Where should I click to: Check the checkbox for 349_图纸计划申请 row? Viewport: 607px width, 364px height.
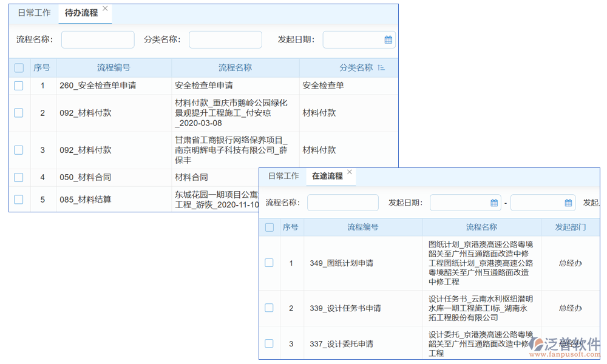tap(269, 263)
